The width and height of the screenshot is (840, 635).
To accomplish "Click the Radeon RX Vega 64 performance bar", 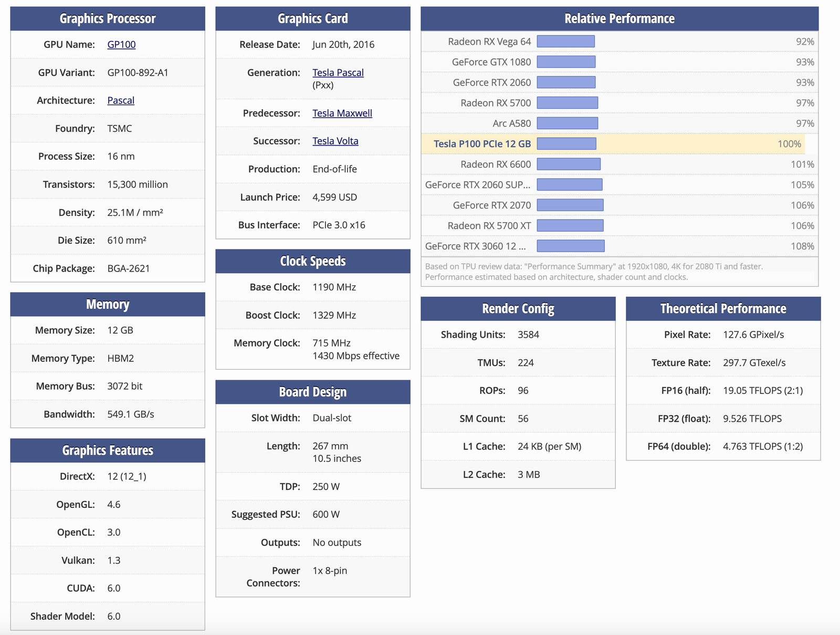I will coord(565,41).
